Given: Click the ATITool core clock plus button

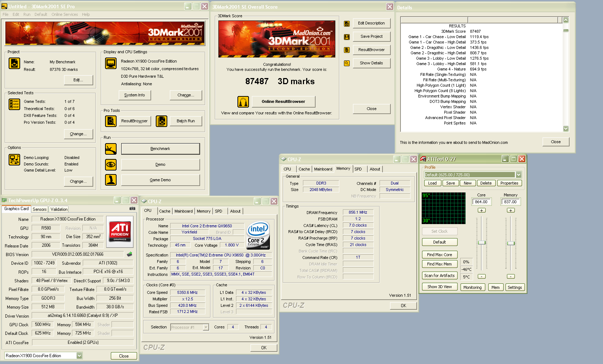Looking at the screenshot, I should (x=482, y=210).
